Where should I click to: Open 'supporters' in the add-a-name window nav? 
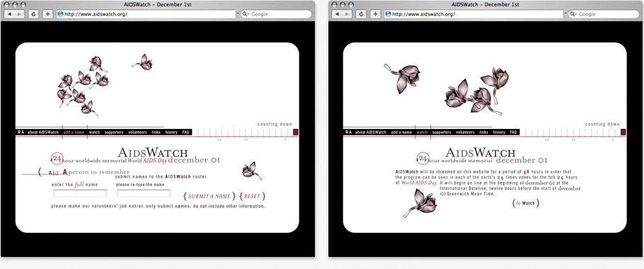(114, 132)
